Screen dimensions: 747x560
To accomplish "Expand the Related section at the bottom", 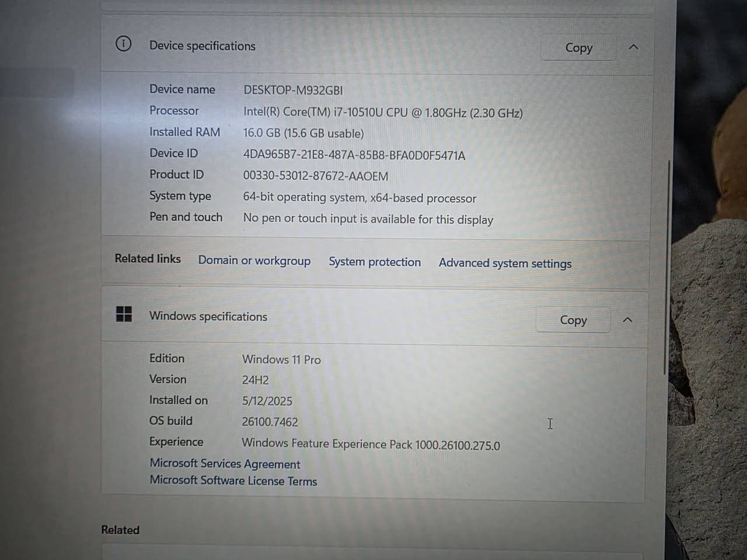I will click(120, 530).
